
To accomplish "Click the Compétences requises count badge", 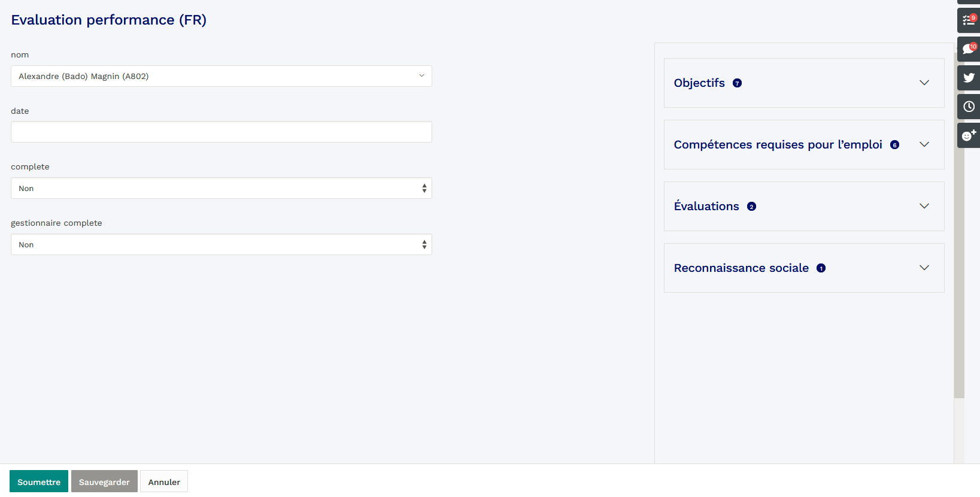I will (894, 145).
